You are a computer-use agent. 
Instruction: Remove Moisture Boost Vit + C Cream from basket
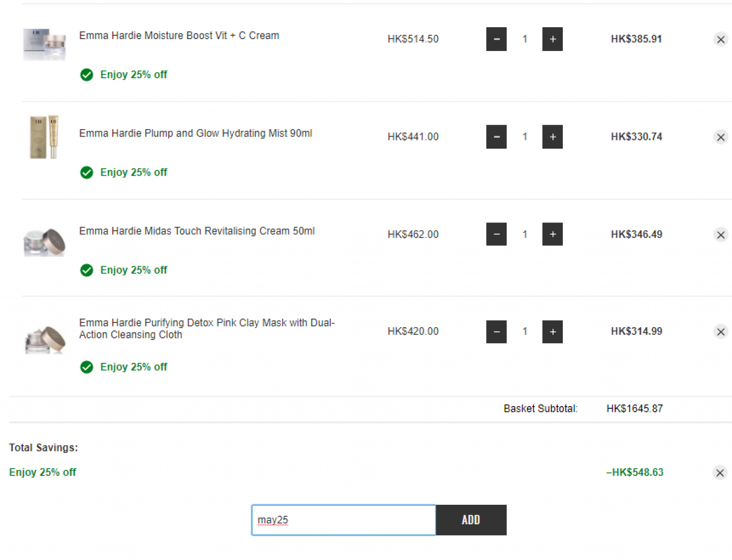(x=721, y=40)
